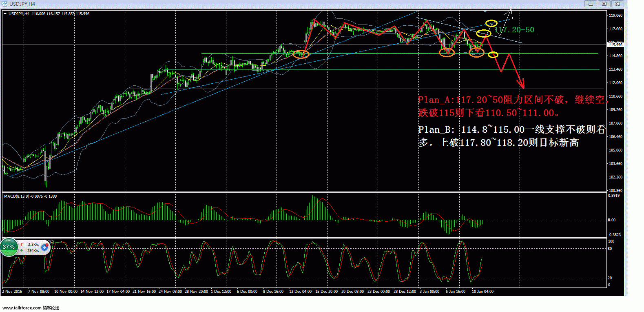The image size is (644, 312).
Task: Select the white text line mentioning 117.80~118.20
Action: [x=498, y=143]
